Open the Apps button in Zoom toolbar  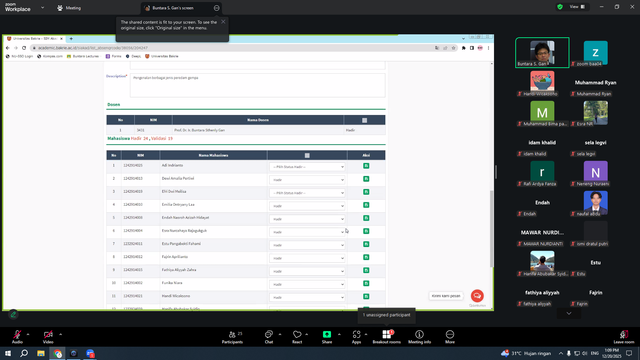[356, 337]
